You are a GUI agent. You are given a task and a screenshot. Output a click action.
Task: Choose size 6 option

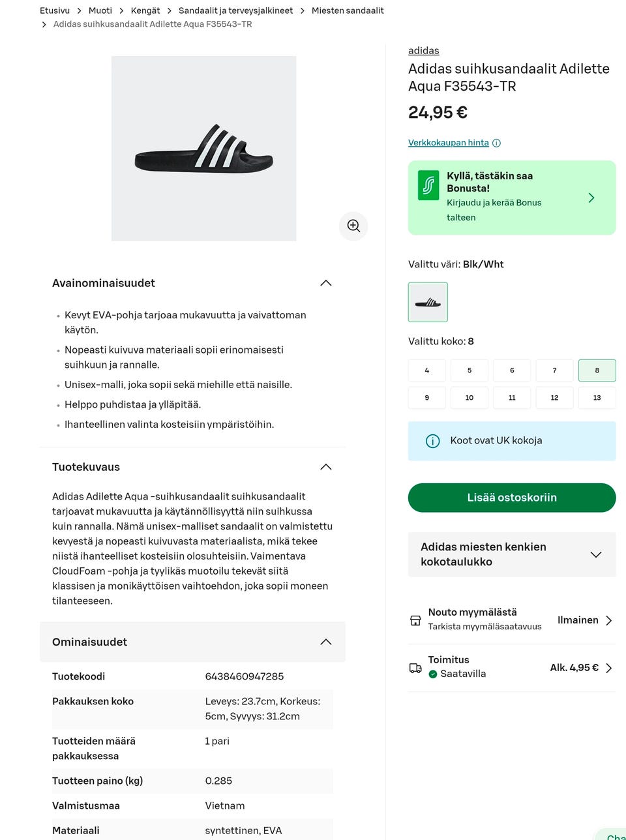[x=512, y=370]
